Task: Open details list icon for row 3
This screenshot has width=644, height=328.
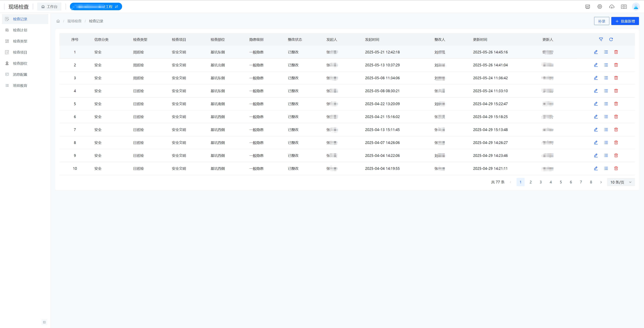Action: 606,78
